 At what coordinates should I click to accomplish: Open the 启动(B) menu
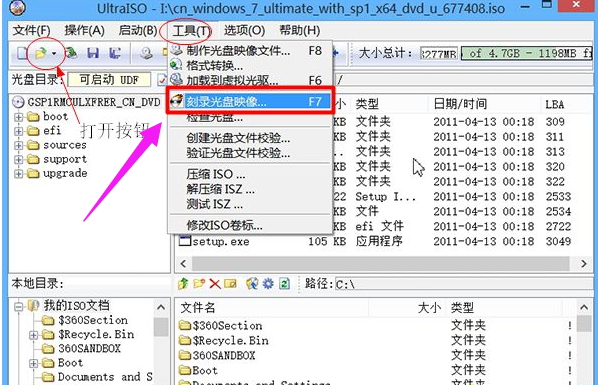(x=137, y=31)
